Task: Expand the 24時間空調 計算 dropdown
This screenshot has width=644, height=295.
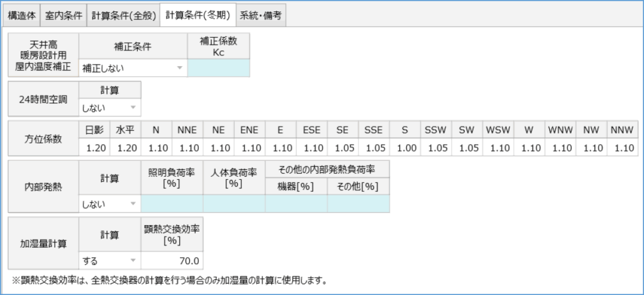Action: 109,108
